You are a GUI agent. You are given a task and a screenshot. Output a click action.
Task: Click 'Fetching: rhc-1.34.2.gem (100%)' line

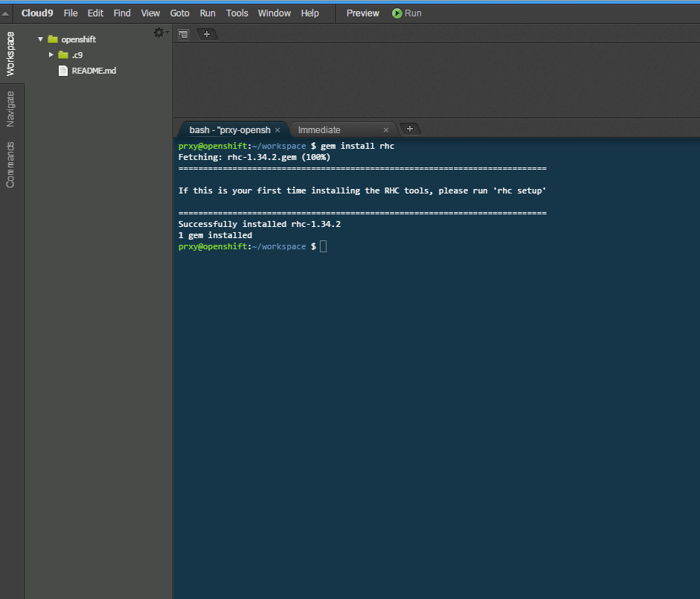[254, 157]
